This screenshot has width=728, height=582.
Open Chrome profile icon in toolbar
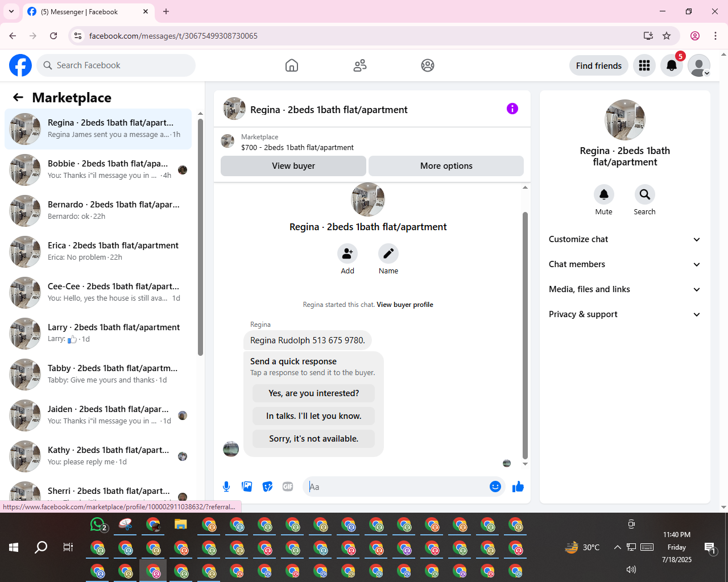coord(695,36)
